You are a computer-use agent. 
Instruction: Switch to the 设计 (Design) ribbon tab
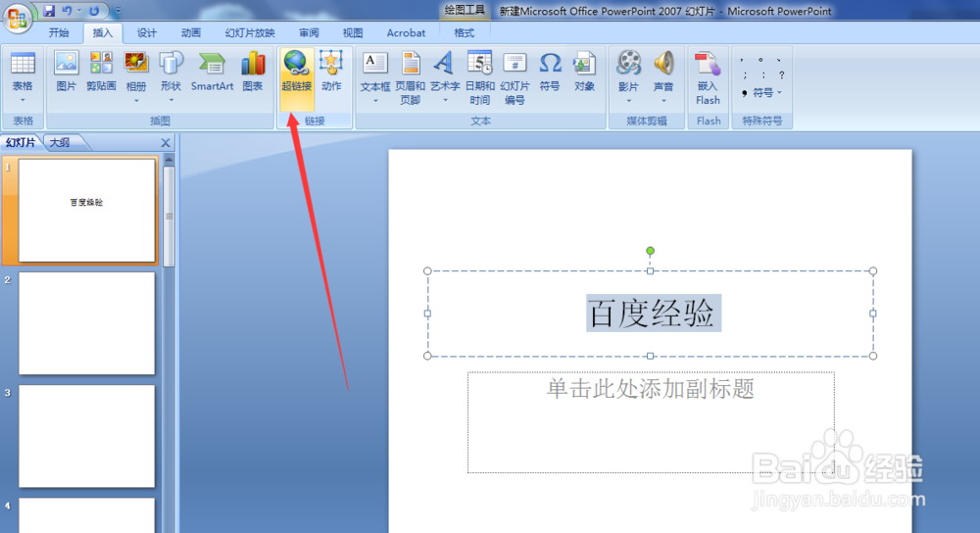tap(146, 33)
